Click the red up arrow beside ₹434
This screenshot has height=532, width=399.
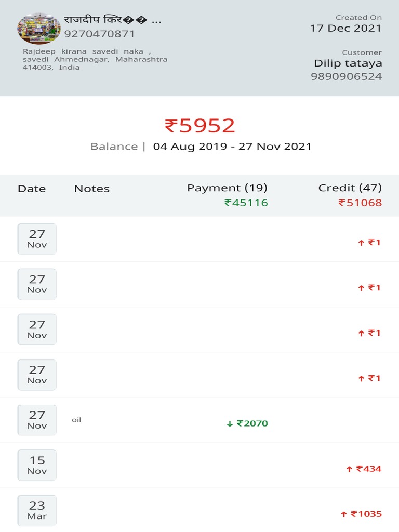pos(349,469)
